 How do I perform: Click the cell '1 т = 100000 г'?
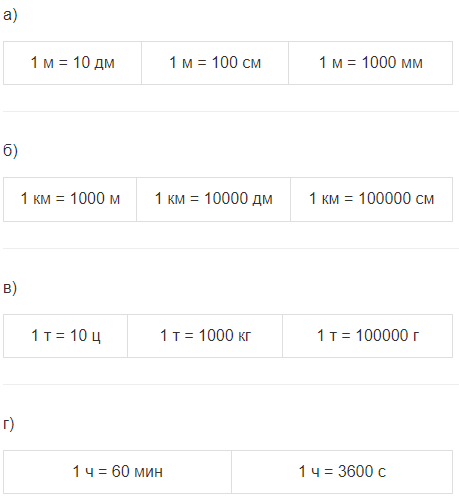click(x=368, y=336)
